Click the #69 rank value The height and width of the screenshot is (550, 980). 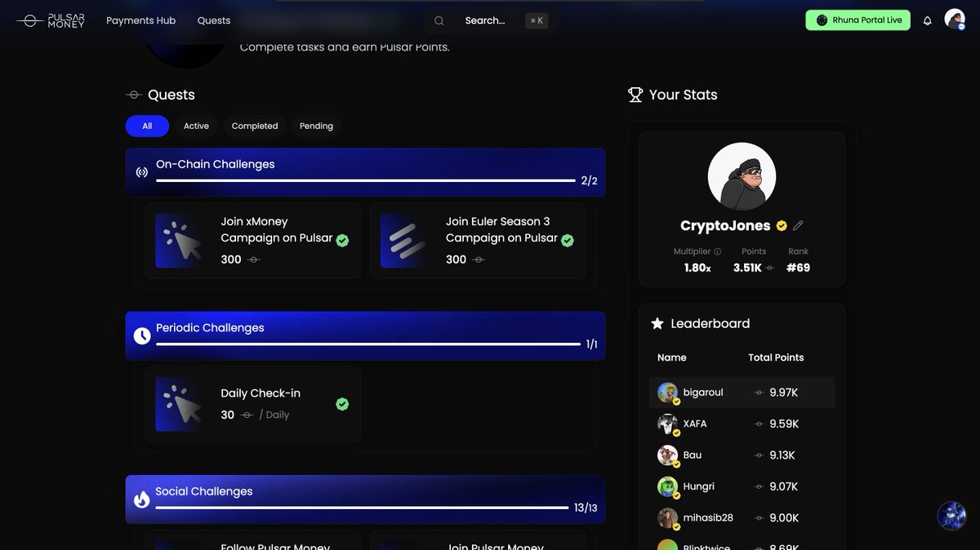coord(798,268)
